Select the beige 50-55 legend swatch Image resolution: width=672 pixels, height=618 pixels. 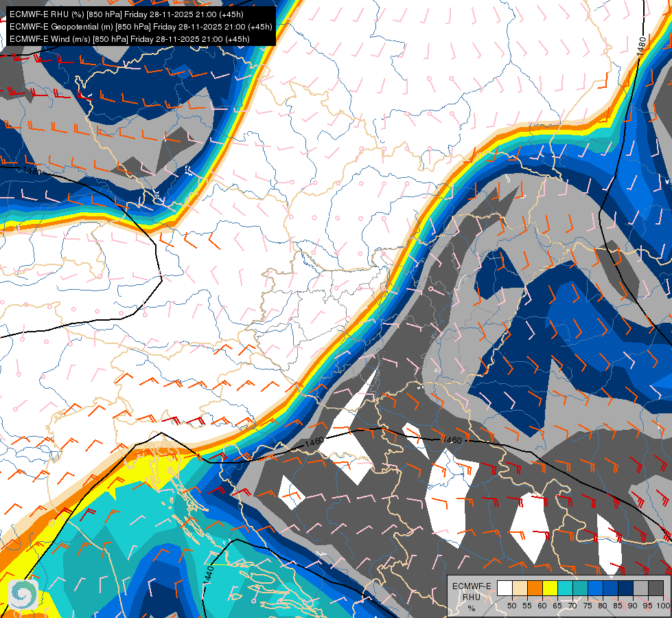[x=520, y=588]
